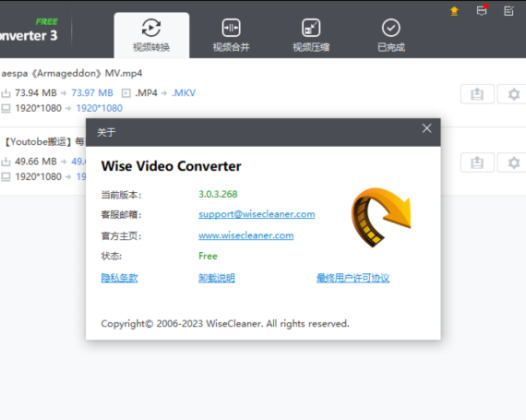The width and height of the screenshot is (526, 420).
Task: Click the Free status text
Action: click(208, 256)
